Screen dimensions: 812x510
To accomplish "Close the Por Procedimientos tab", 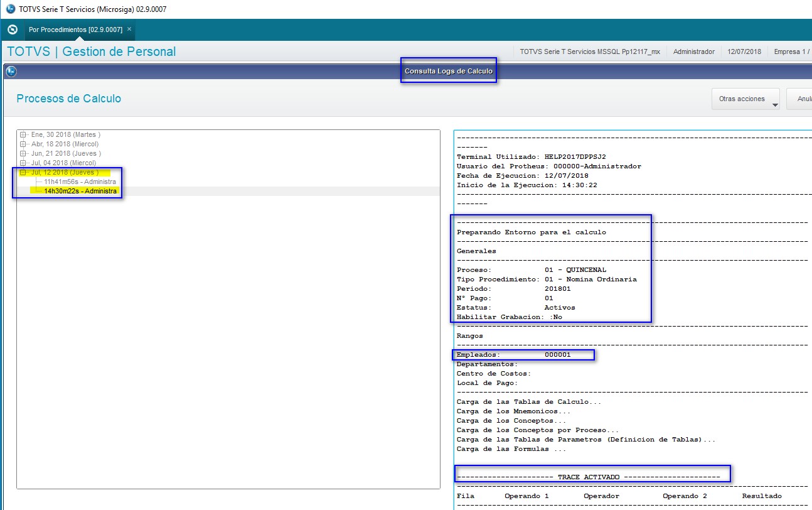I will pyautogui.click(x=129, y=30).
